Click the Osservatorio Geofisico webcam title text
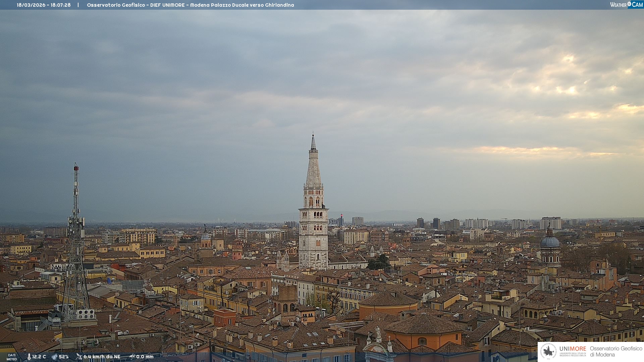644x362 pixels. (190, 5)
